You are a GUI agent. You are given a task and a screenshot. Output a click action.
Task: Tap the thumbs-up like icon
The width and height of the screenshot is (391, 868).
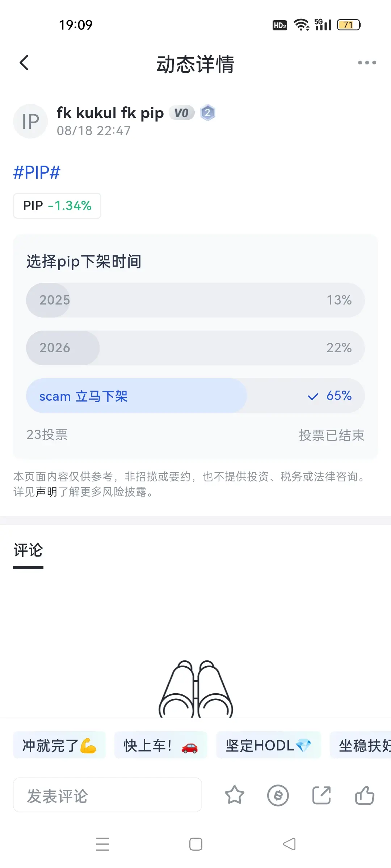(365, 795)
